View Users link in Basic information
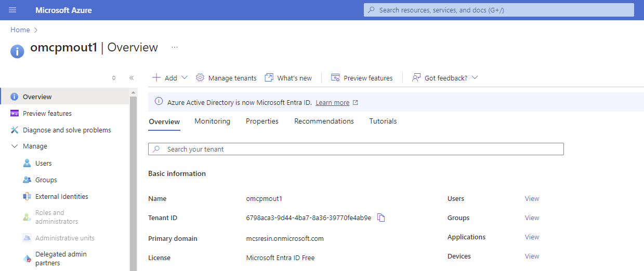Screen dimensions: 644x271 pos(532,198)
